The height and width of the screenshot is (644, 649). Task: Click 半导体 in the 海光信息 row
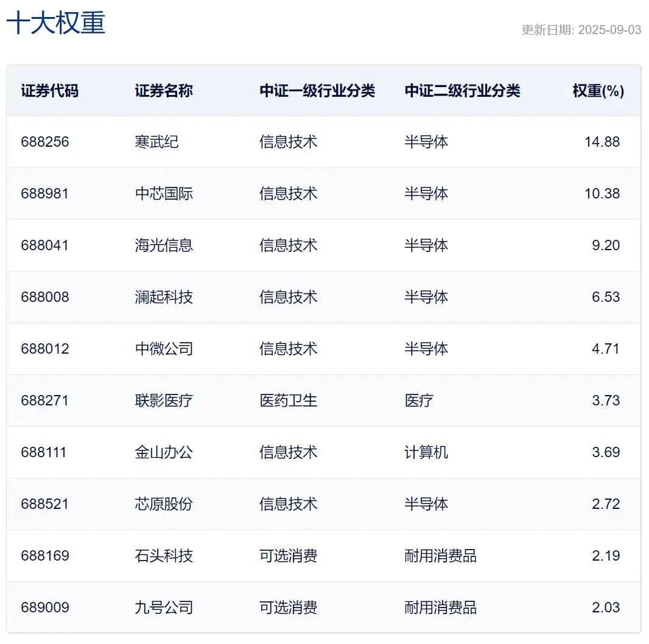click(426, 245)
